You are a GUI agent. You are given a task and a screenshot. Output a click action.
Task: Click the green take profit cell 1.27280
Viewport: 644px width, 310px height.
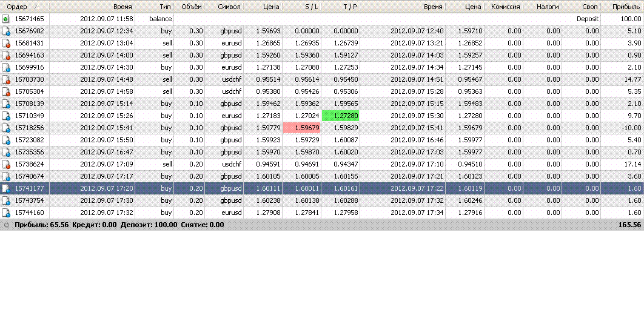point(340,116)
